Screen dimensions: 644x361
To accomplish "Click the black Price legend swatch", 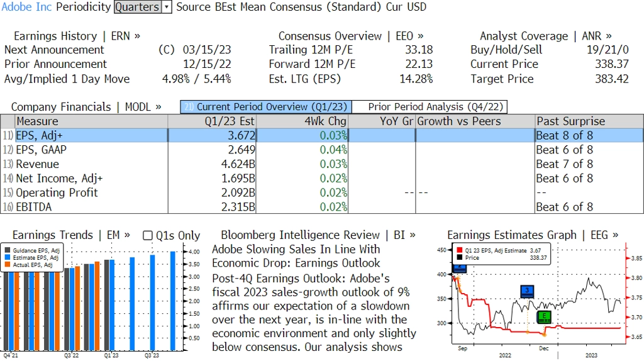I will (459, 257).
